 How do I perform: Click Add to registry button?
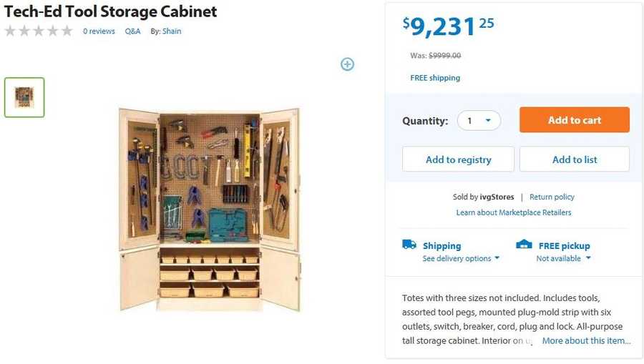[x=458, y=159]
